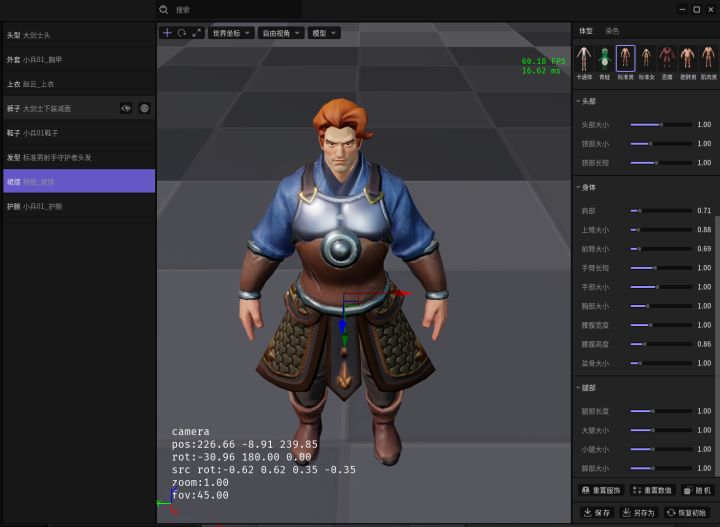Select the 发型 标准男射手守护者头发 row
This screenshot has height=527, width=720.
79,157
